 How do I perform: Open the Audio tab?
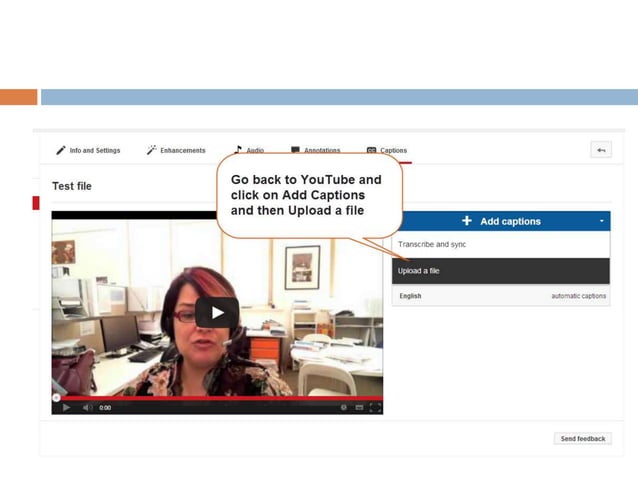click(249, 150)
